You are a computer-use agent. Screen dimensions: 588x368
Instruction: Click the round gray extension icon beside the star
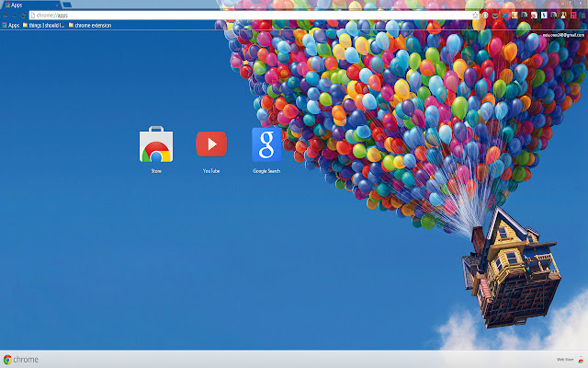click(485, 16)
